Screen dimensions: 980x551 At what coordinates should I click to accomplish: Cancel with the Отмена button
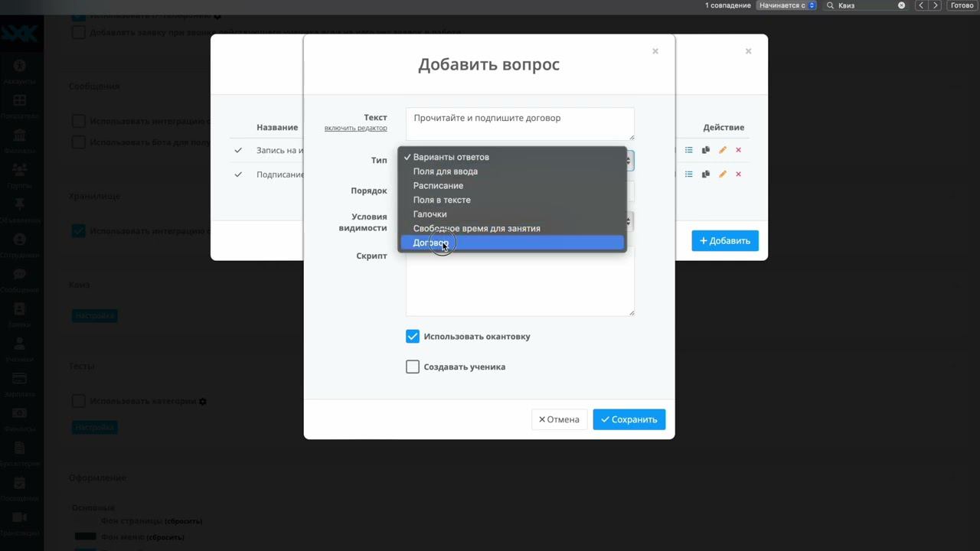pyautogui.click(x=559, y=419)
